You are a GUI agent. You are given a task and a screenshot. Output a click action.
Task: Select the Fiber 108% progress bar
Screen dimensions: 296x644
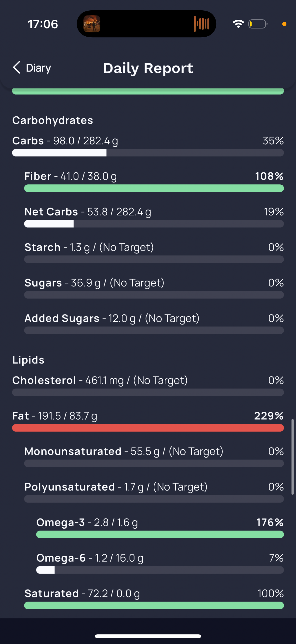tap(154, 188)
